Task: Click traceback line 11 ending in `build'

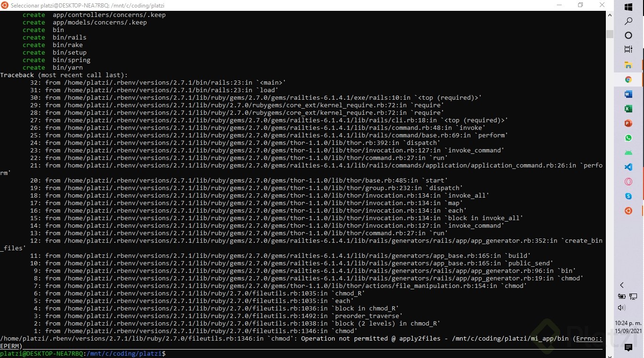Action: click(x=281, y=255)
